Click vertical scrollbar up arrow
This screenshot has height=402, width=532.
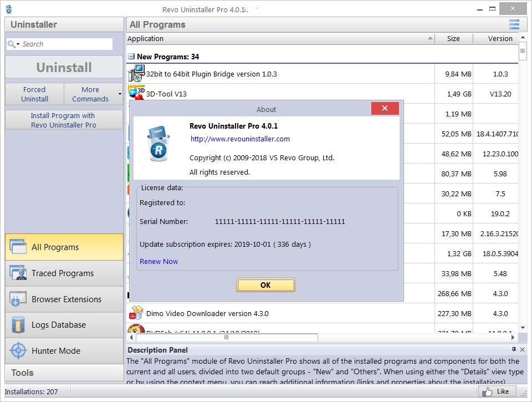[x=523, y=37]
